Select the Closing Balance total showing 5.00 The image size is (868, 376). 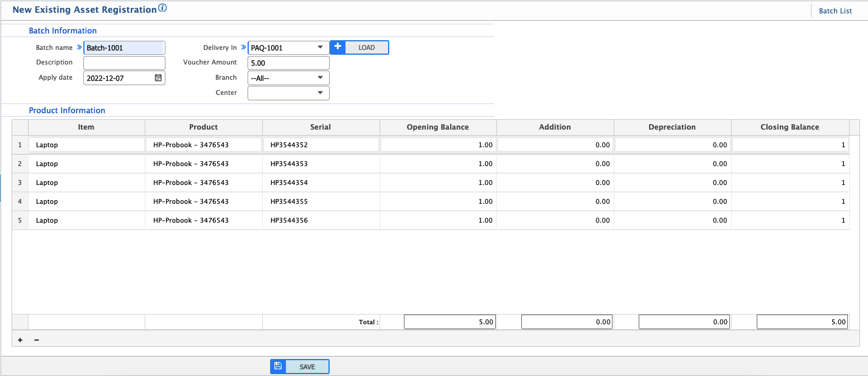802,321
